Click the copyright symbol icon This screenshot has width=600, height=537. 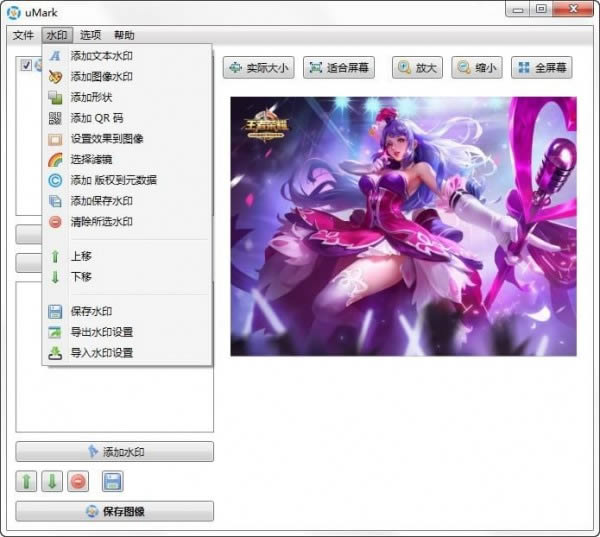click(55, 180)
